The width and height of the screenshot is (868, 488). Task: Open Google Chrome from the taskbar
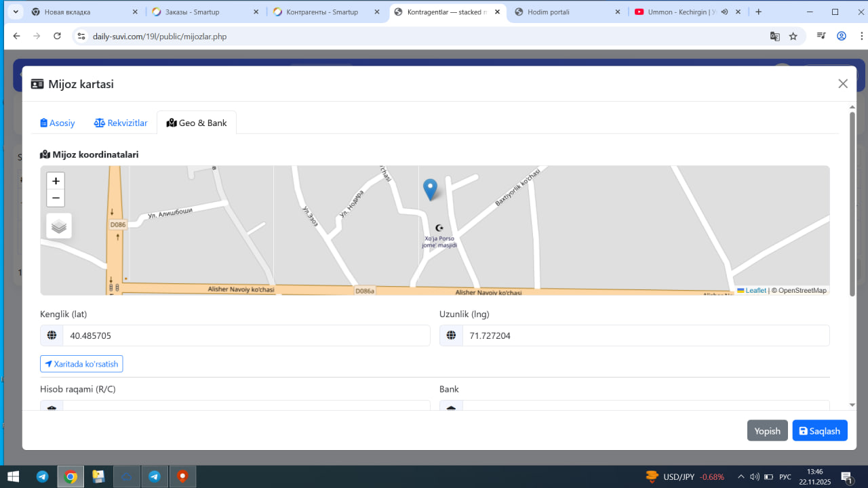(71, 476)
